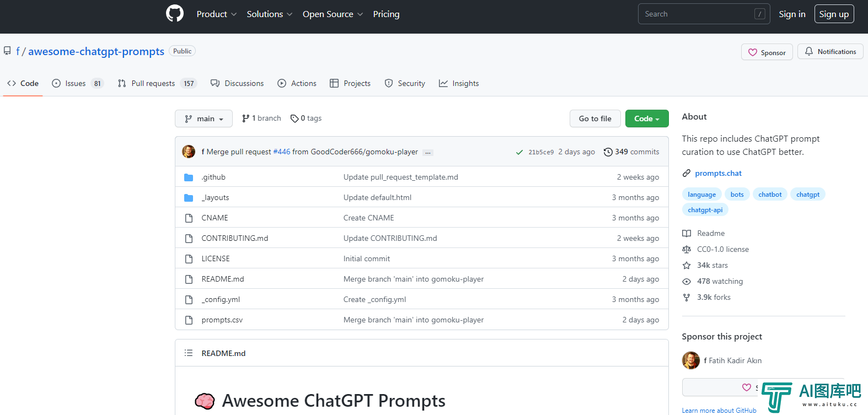Click the LICENSE file icon
Image resolution: width=868 pixels, height=415 pixels.
[189, 259]
